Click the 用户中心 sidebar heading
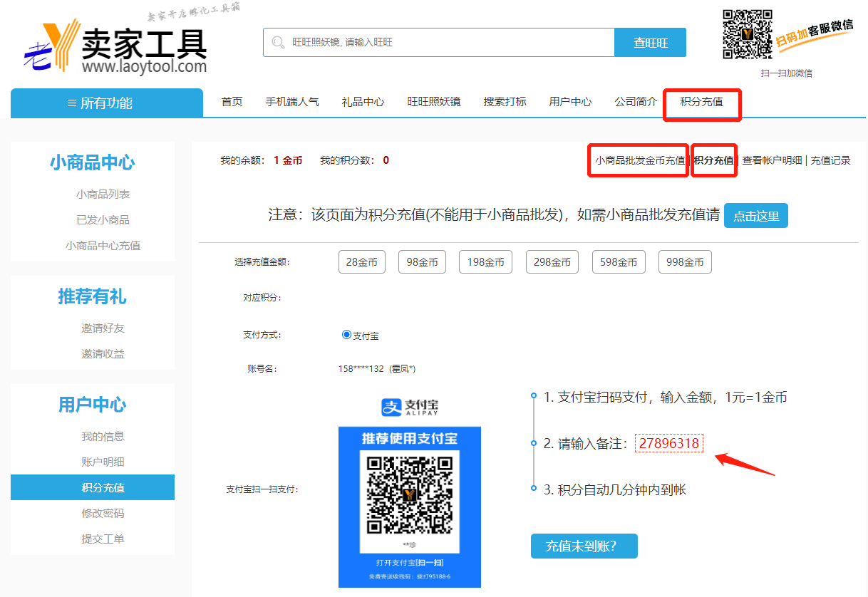The image size is (868, 597). (93, 405)
